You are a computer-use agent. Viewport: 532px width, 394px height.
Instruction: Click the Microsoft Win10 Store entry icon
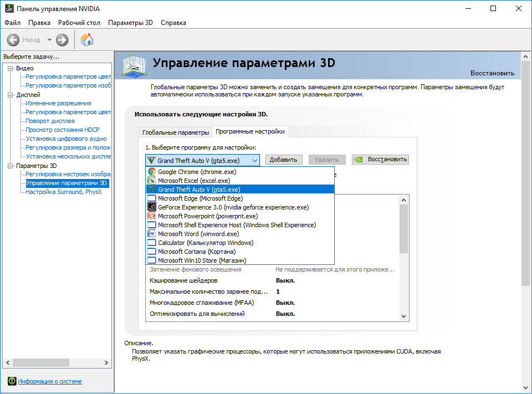(x=152, y=260)
